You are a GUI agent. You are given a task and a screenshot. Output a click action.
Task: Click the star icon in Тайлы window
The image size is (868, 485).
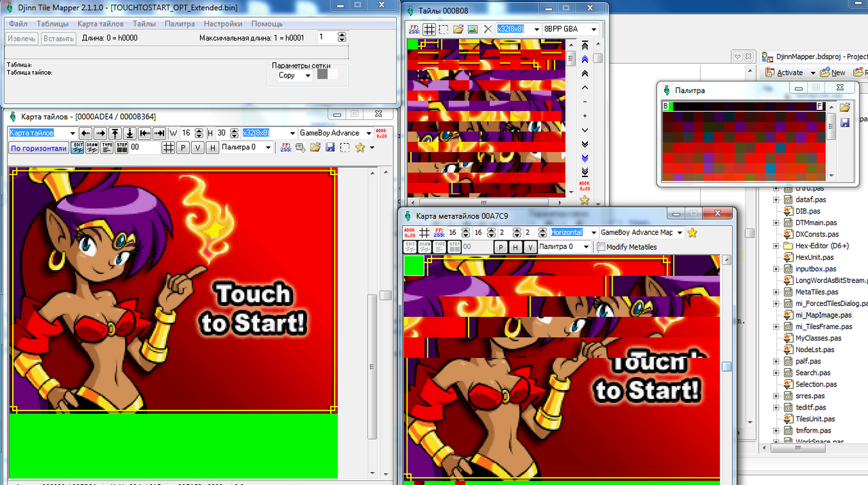(x=585, y=201)
